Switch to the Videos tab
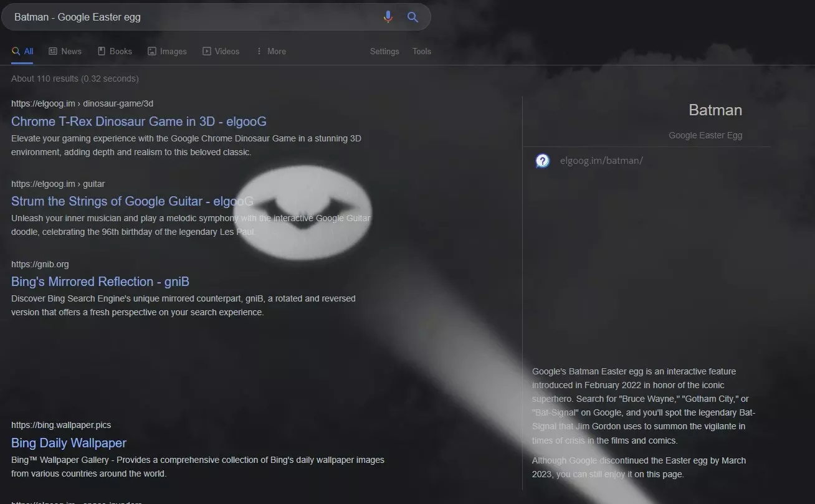 pyautogui.click(x=221, y=51)
